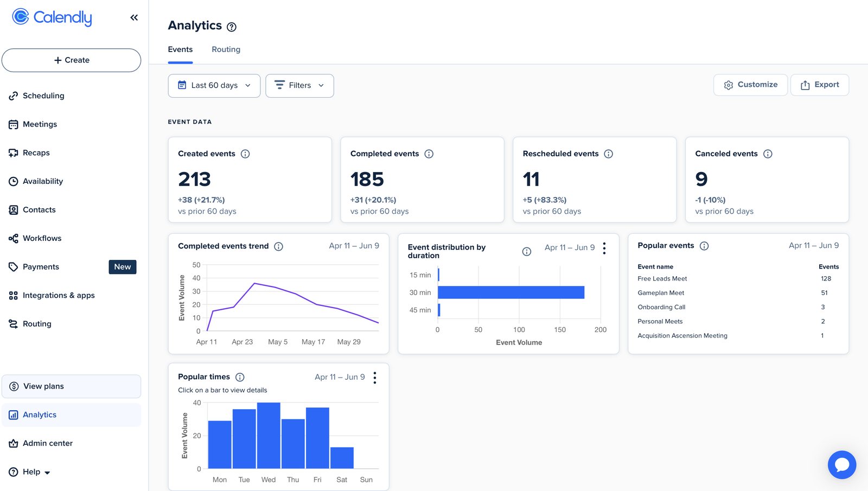Click info icon beside Popular times
The height and width of the screenshot is (491, 868).
click(240, 377)
